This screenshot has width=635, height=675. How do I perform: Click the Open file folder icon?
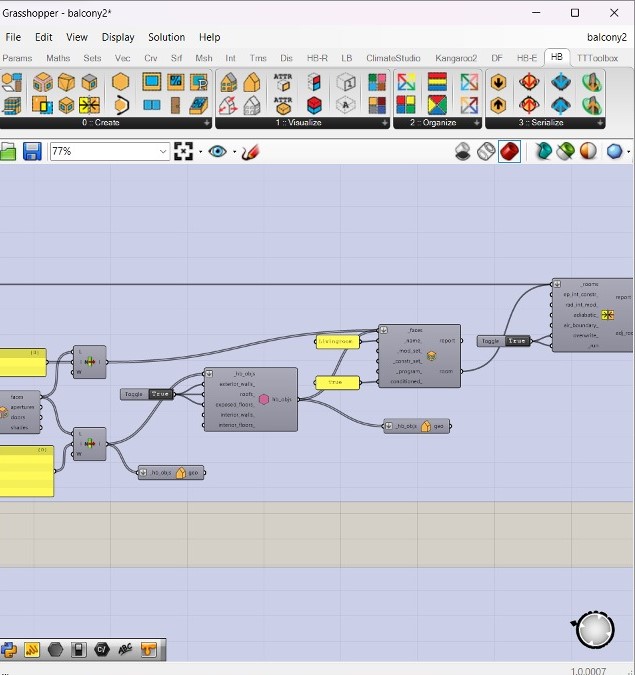click(8, 152)
